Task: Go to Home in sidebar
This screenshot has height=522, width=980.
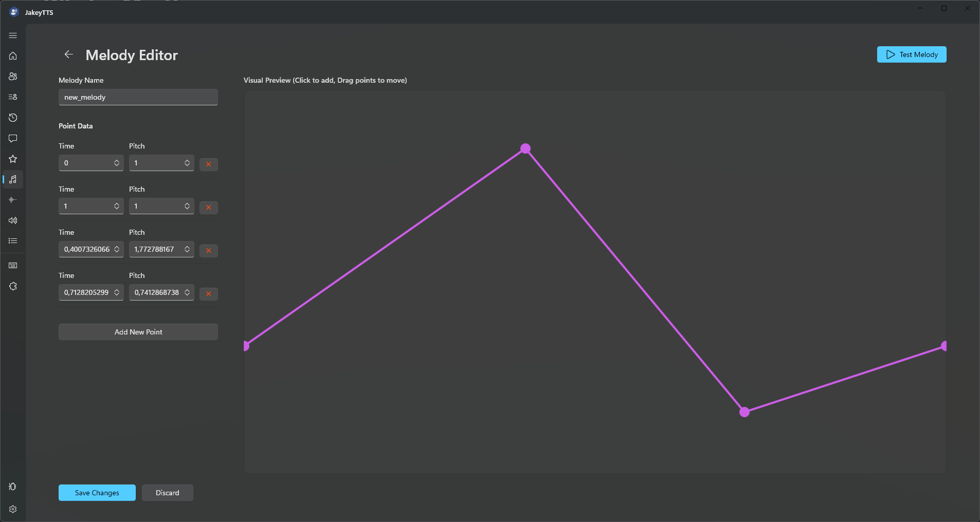Action: pyautogui.click(x=13, y=56)
